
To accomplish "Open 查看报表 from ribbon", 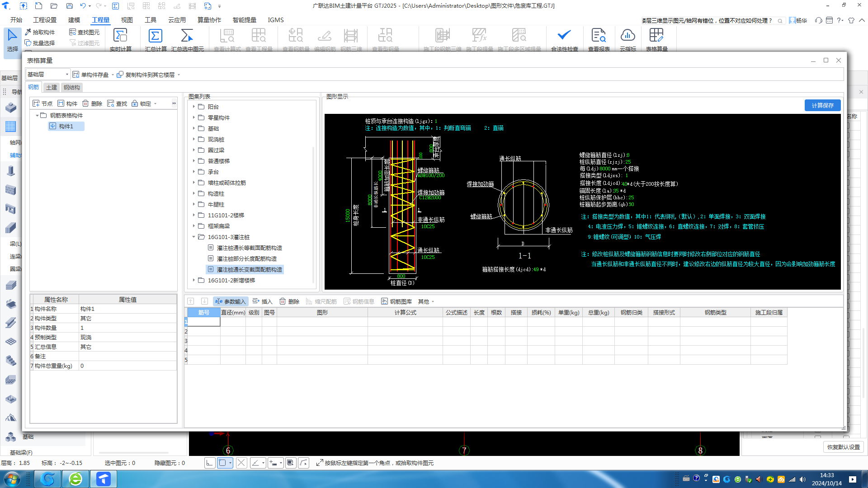I will tap(599, 40).
